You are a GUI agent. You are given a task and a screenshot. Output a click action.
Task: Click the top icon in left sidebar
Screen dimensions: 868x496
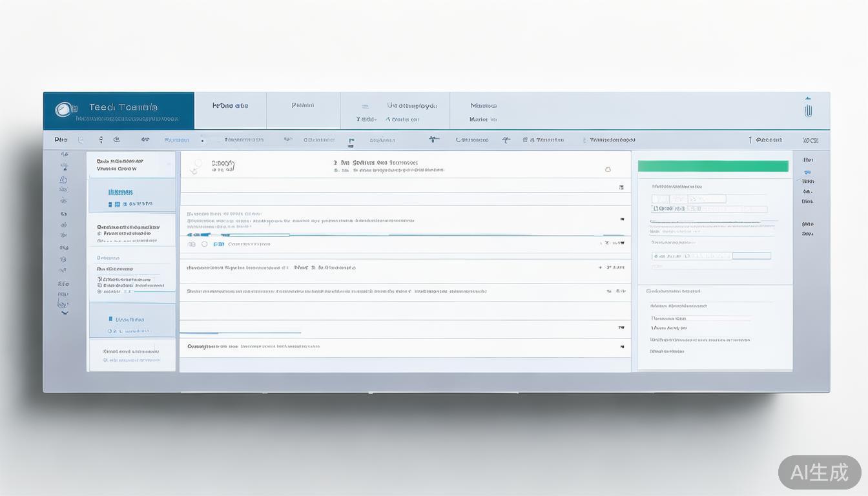click(64, 155)
